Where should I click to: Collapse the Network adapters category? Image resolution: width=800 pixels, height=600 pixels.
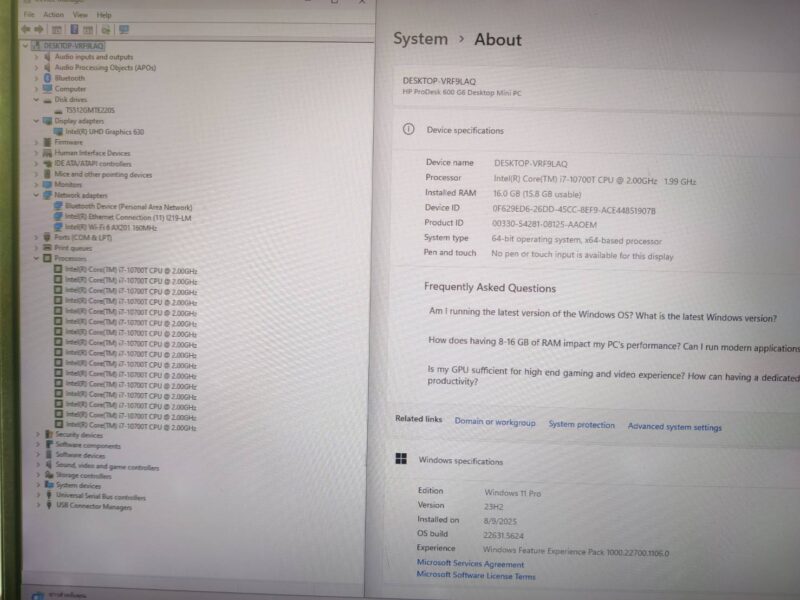tap(36, 195)
